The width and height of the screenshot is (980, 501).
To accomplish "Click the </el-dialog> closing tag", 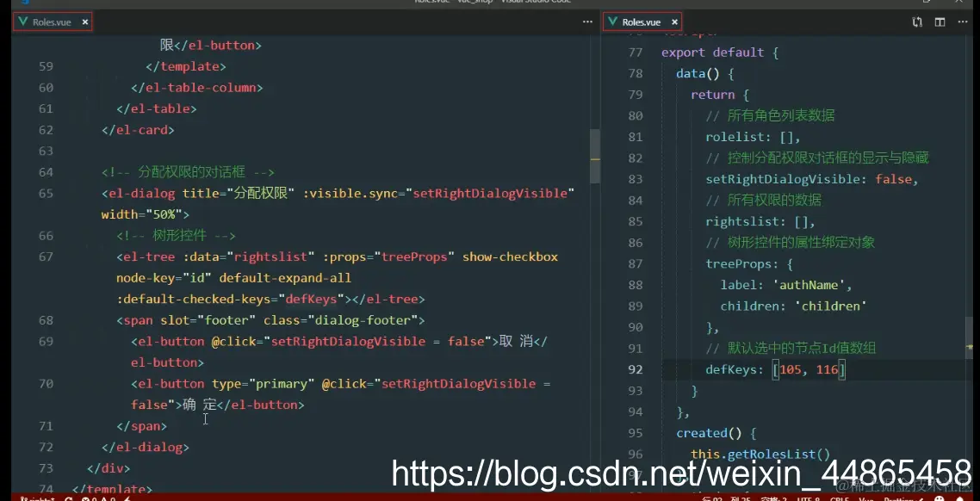I will tap(145, 448).
